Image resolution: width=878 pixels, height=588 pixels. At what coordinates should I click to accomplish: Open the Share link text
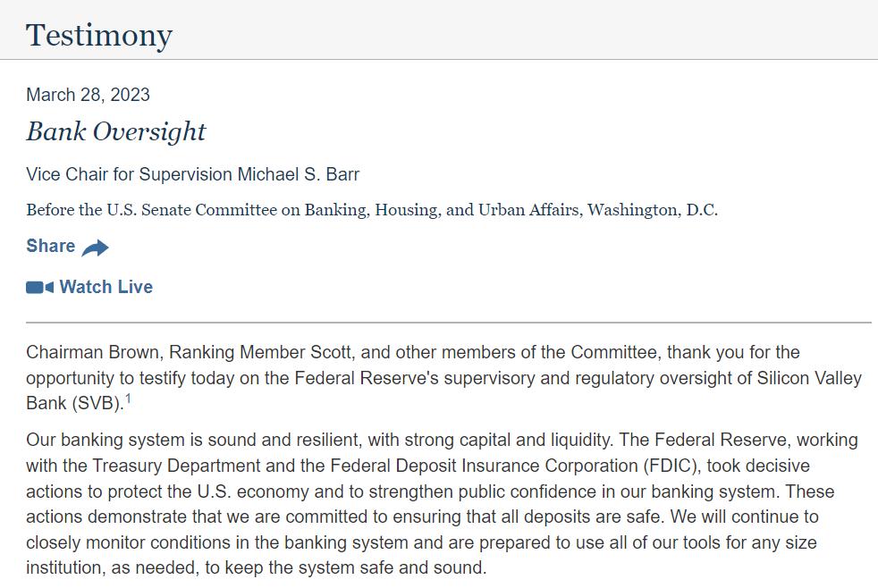(x=50, y=246)
